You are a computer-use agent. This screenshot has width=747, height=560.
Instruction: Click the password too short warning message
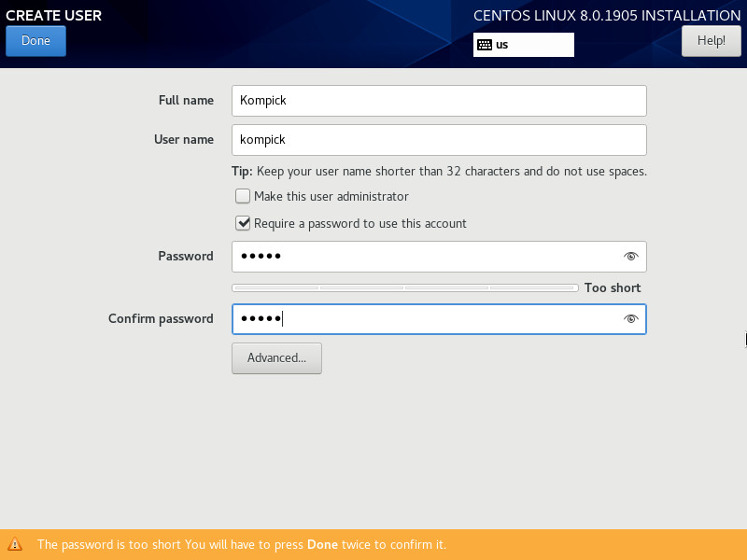pyautogui.click(x=242, y=544)
